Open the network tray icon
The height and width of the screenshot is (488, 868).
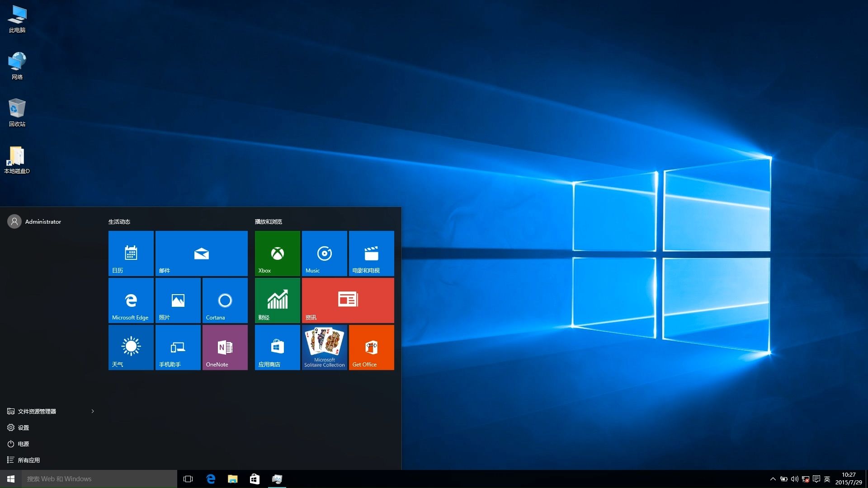pos(806,479)
